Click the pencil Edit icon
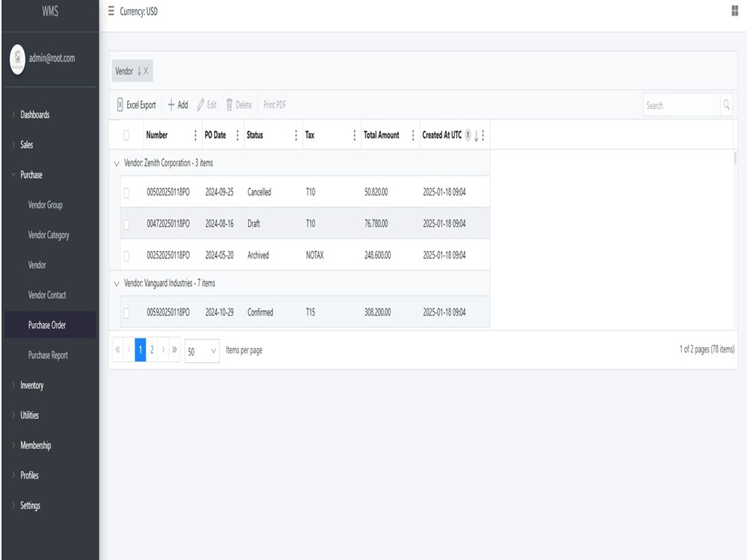747x560 pixels. point(200,105)
